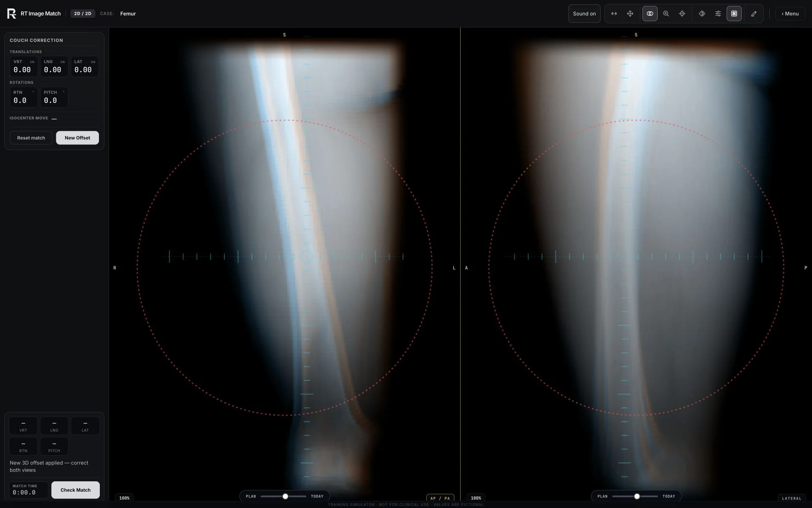Toggle the overlay blend (two circles) tool
Image resolution: width=812 pixels, height=508 pixels.
coord(650,14)
